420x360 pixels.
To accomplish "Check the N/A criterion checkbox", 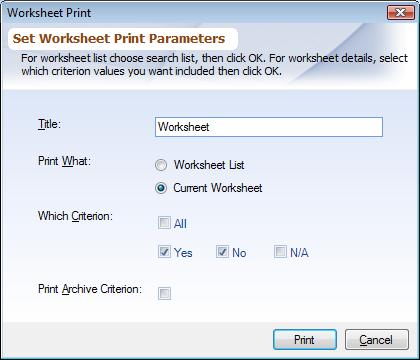I will pyautogui.click(x=280, y=252).
